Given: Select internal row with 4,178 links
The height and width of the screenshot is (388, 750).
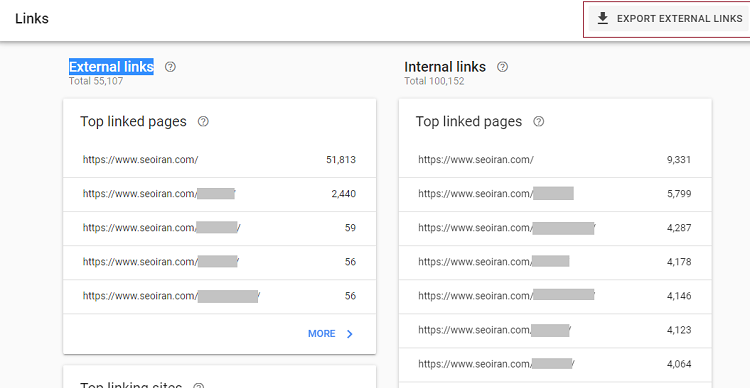Looking at the screenshot, I should (x=555, y=262).
